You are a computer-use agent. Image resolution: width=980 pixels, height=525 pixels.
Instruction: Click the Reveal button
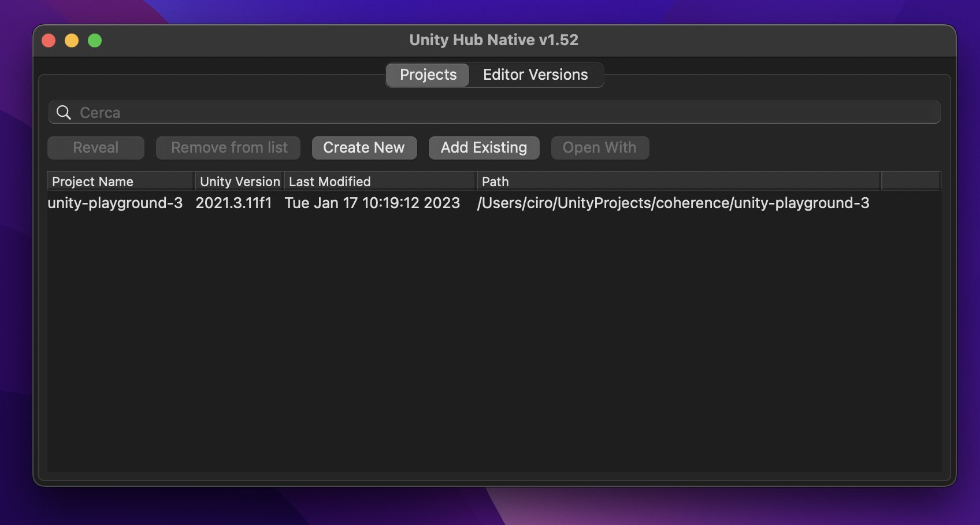coord(95,147)
